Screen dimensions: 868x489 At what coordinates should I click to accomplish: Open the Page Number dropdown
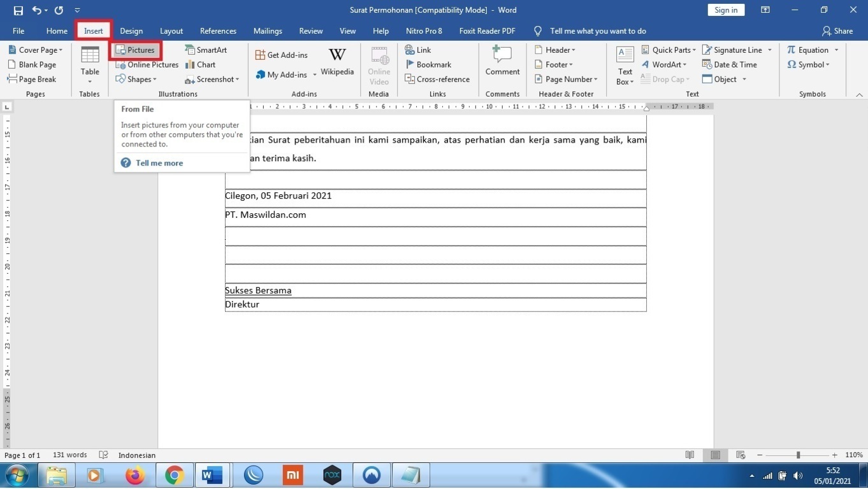pos(566,79)
